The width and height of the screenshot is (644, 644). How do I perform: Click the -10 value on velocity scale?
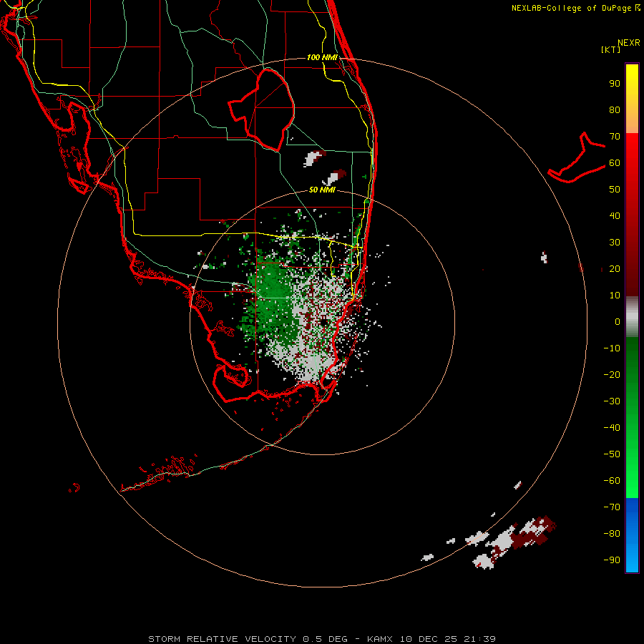click(x=612, y=348)
